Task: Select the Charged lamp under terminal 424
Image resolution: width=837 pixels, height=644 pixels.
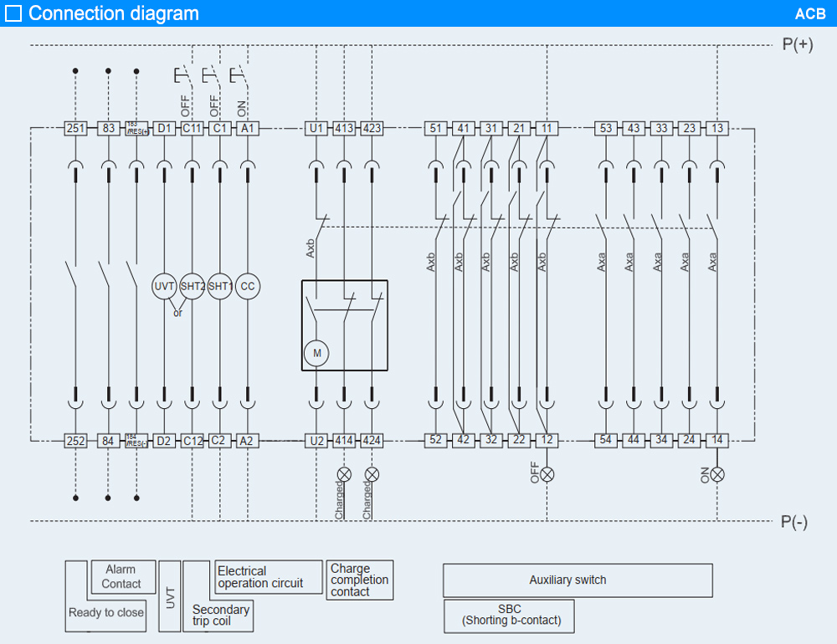Action: 372,474
